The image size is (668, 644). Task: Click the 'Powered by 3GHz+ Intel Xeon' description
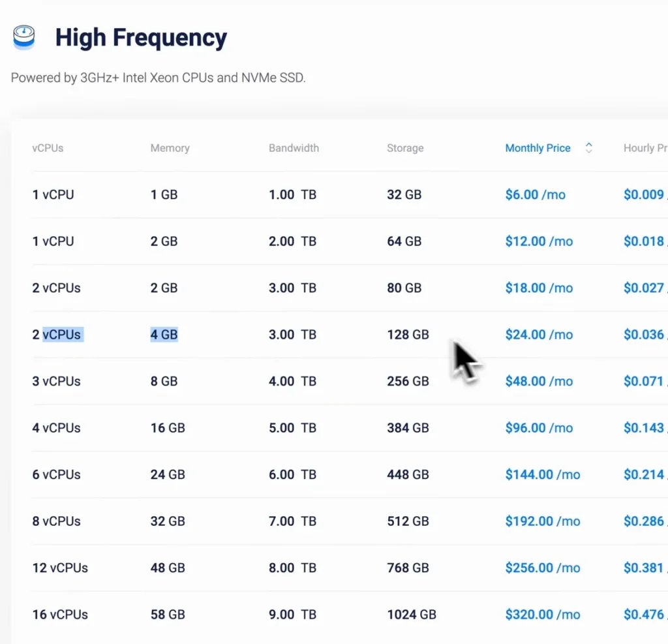(x=158, y=78)
